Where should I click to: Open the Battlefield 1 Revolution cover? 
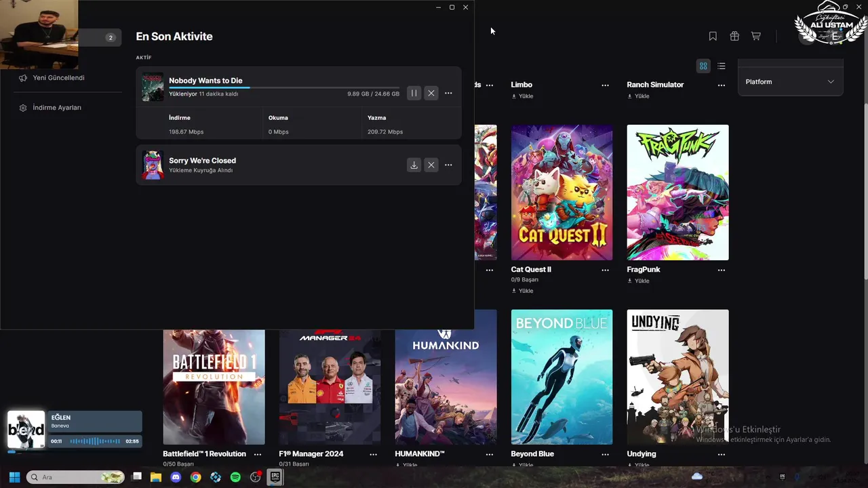[x=214, y=387]
